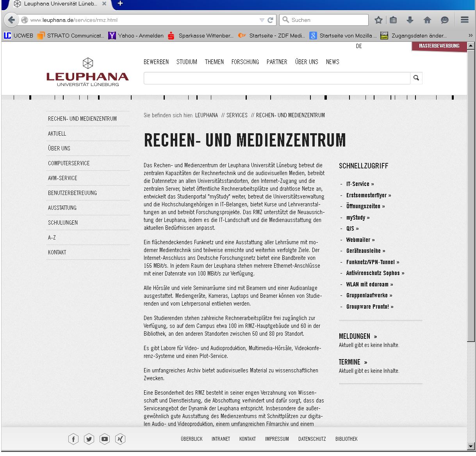Open a new tab with plus button
Screen dimensions: 476x456
(120, 4)
